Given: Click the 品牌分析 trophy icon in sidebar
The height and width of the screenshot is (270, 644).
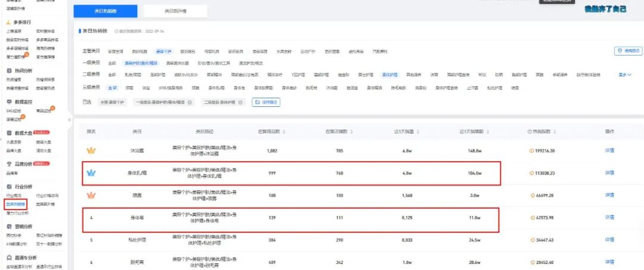Looking at the screenshot, I should (x=8, y=164).
